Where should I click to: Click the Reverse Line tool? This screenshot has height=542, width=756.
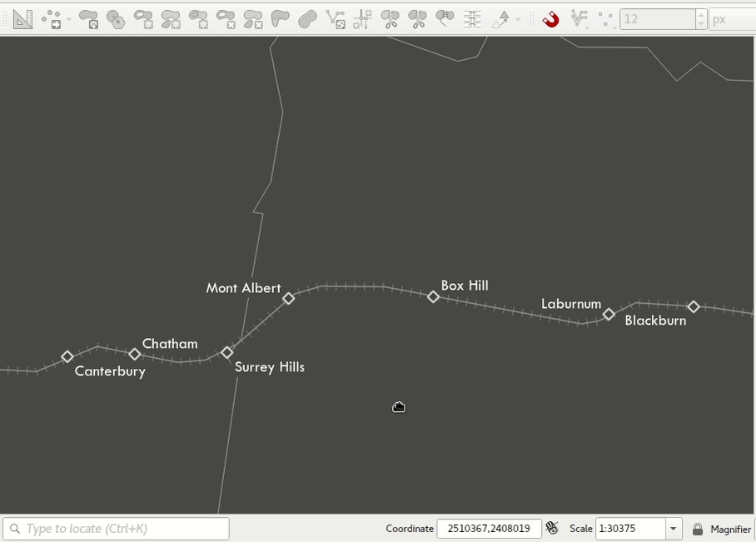[x=335, y=19]
